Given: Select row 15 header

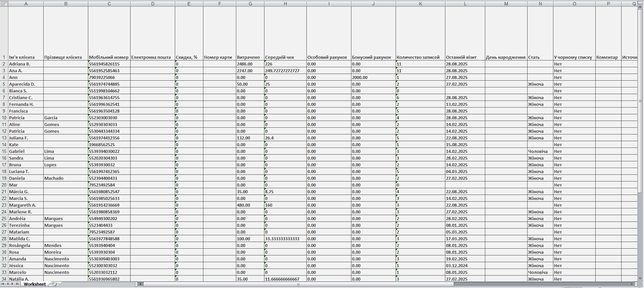Looking at the screenshot, I should pos(4,151).
